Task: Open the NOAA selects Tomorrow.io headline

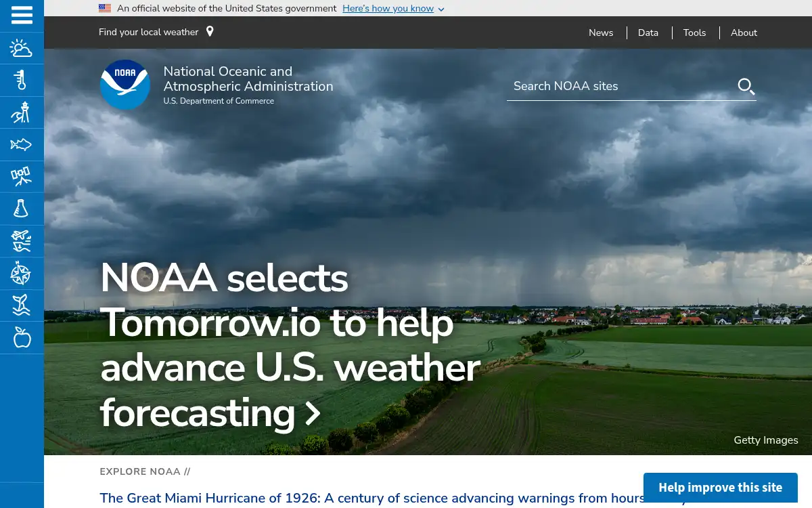Action: tap(290, 345)
